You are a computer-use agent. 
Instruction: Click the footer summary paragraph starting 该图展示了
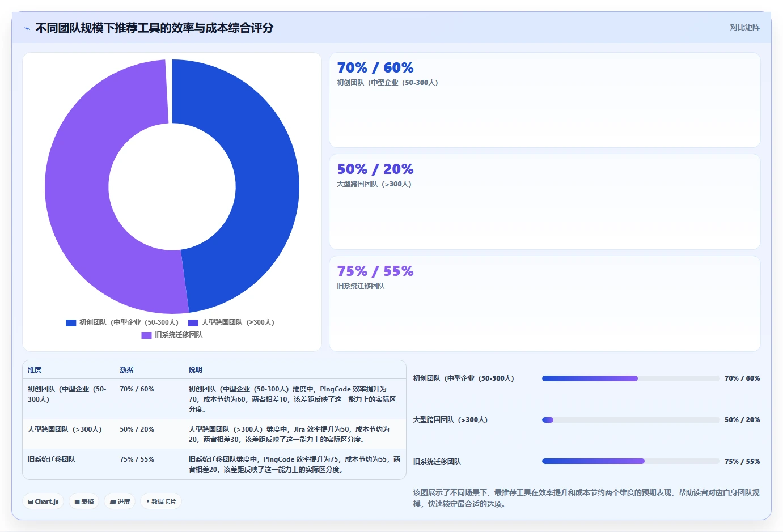[586, 498]
